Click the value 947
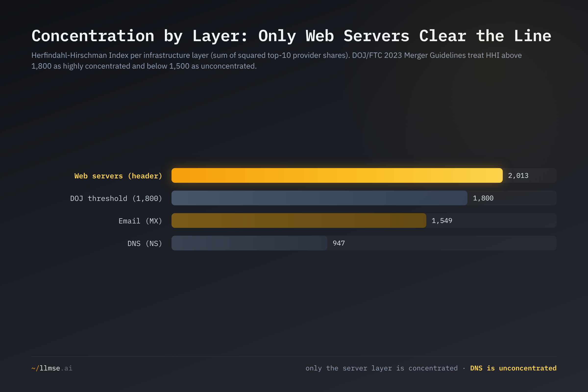 pyautogui.click(x=339, y=243)
